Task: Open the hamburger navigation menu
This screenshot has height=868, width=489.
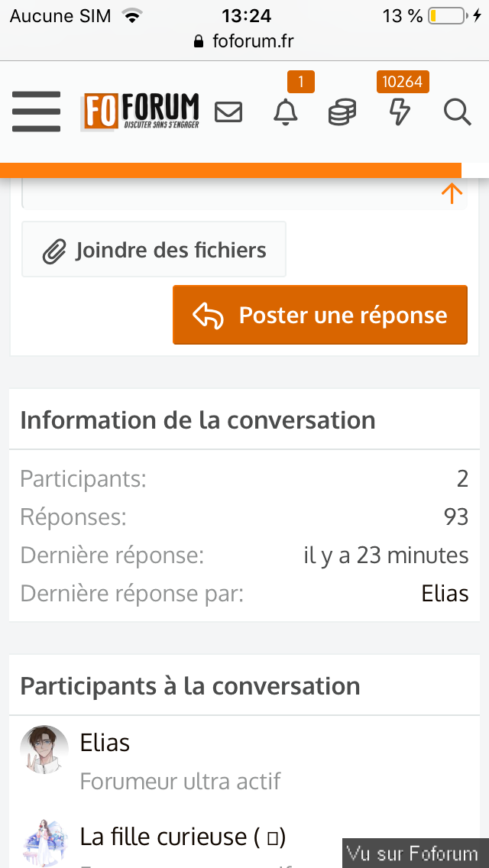Action: point(36,112)
